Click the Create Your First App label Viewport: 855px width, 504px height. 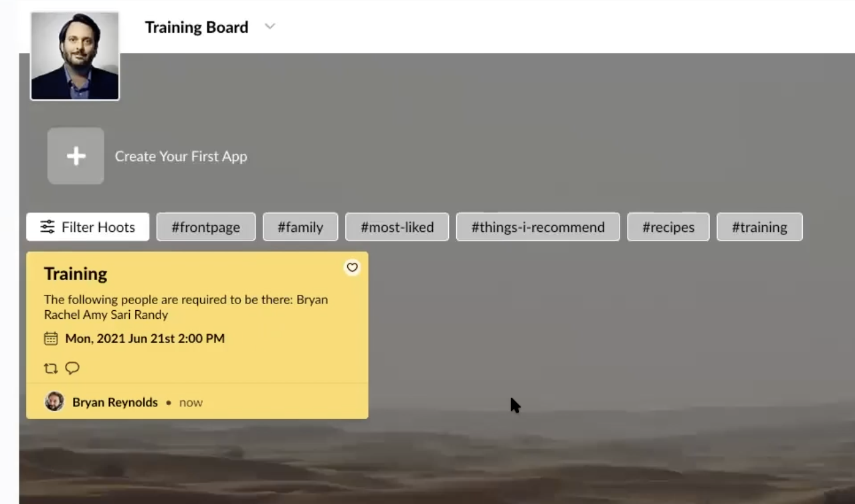pos(181,156)
